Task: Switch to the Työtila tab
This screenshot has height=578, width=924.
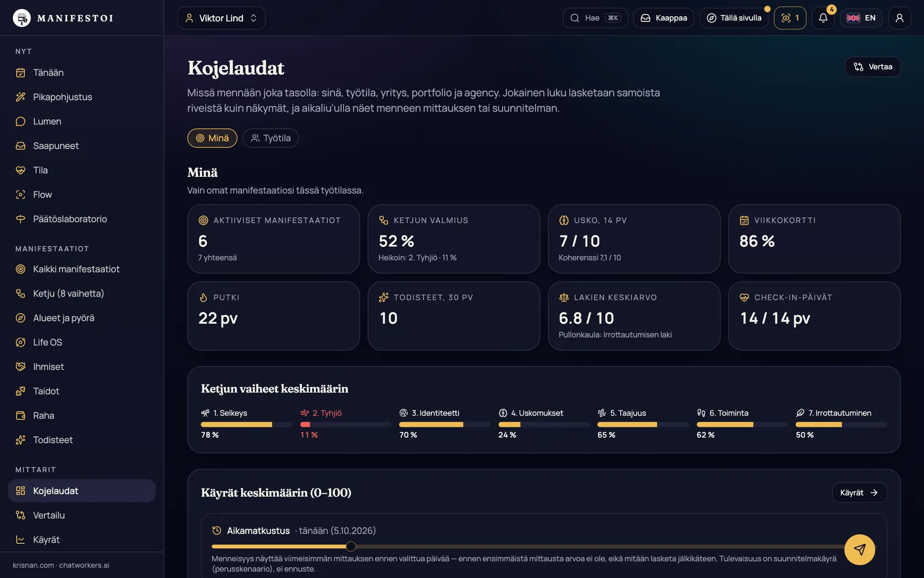Action: point(270,138)
